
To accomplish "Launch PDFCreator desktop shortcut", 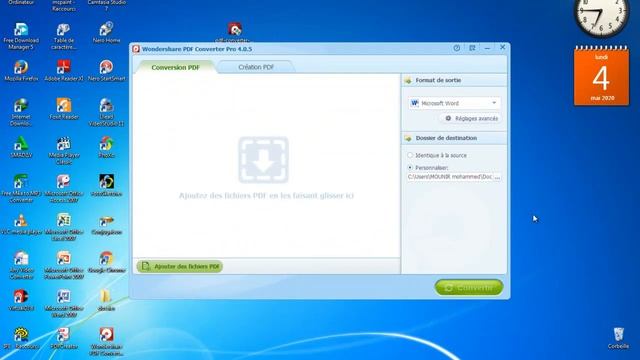I will pyautogui.click(x=64, y=338).
